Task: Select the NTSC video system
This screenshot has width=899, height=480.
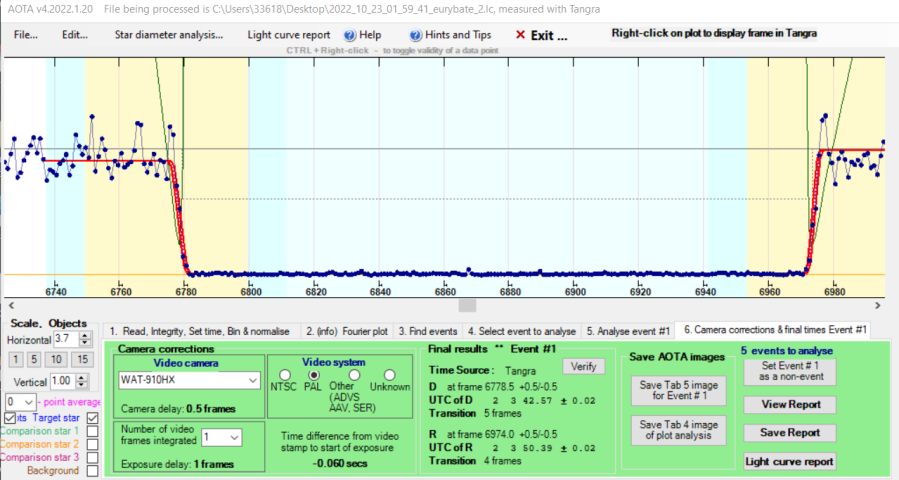Action: (281, 375)
